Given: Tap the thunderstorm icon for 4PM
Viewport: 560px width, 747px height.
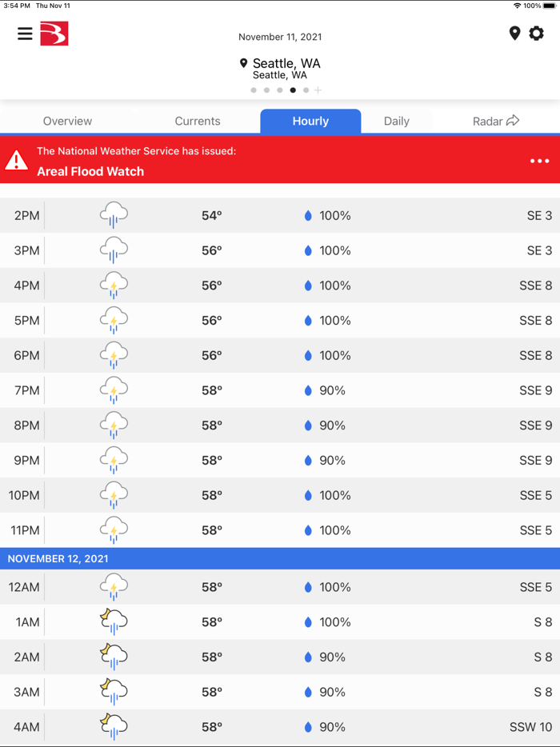Looking at the screenshot, I should point(114,285).
